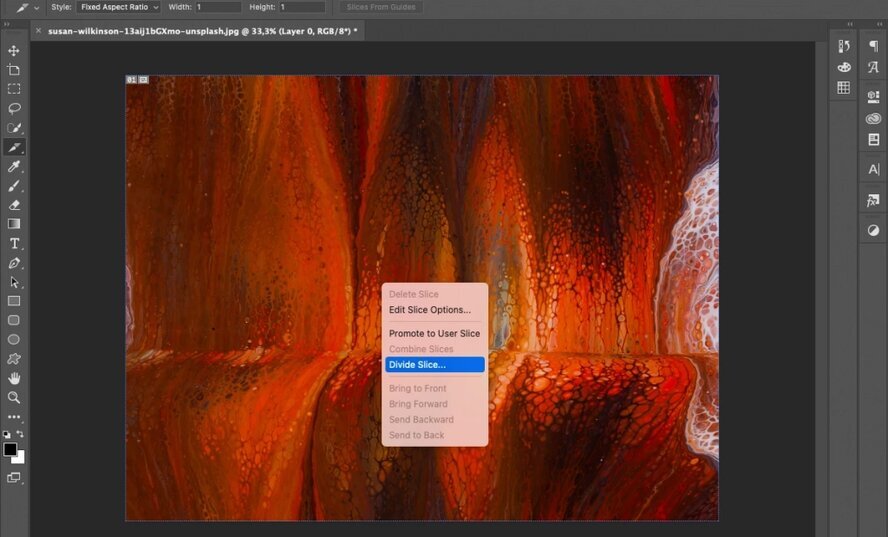This screenshot has width=888, height=537.
Task: Select the Type tool
Action: coord(14,244)
